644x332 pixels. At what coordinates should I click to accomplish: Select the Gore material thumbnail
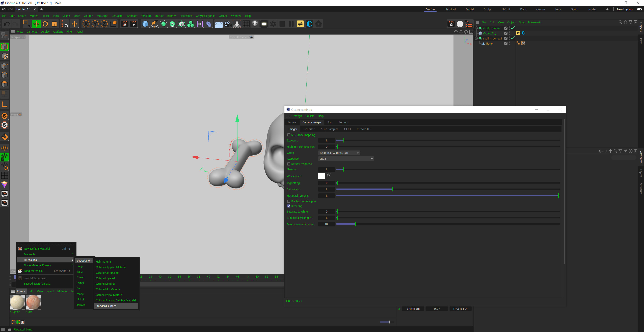click(x=33, y=302)
